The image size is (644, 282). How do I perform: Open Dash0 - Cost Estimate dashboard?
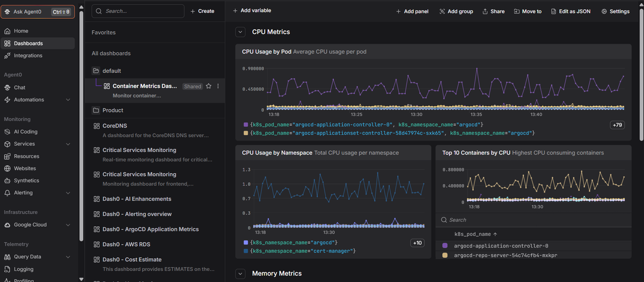[155, 264]
